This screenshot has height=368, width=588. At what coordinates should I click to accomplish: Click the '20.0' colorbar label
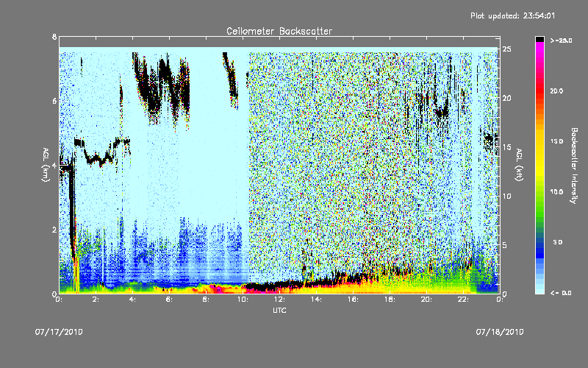(x=557, y=91)
